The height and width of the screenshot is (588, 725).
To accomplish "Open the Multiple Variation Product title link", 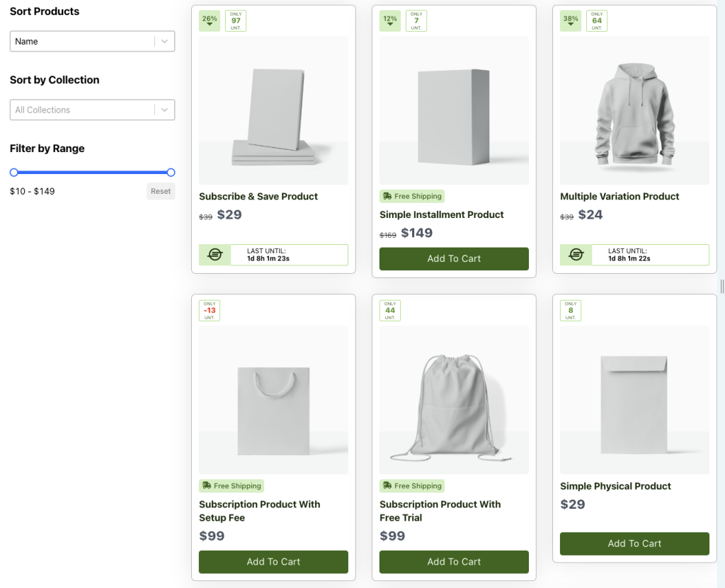I will coord(620,196).
